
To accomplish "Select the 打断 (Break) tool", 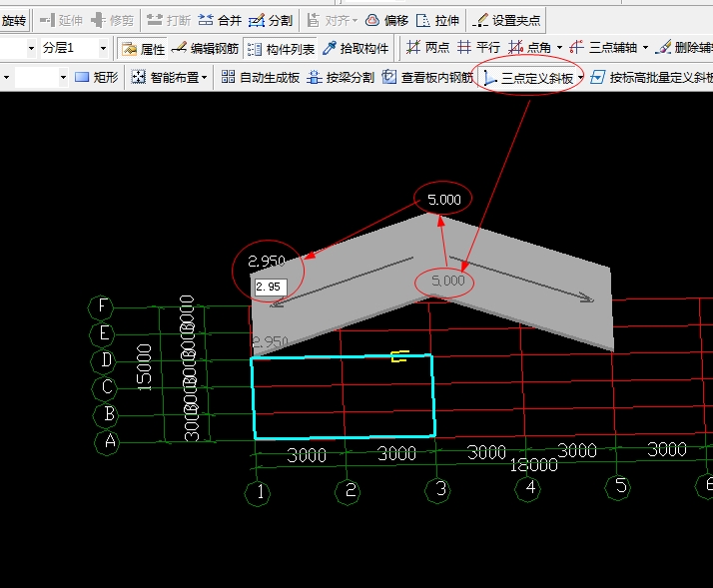I will point(168,20).
